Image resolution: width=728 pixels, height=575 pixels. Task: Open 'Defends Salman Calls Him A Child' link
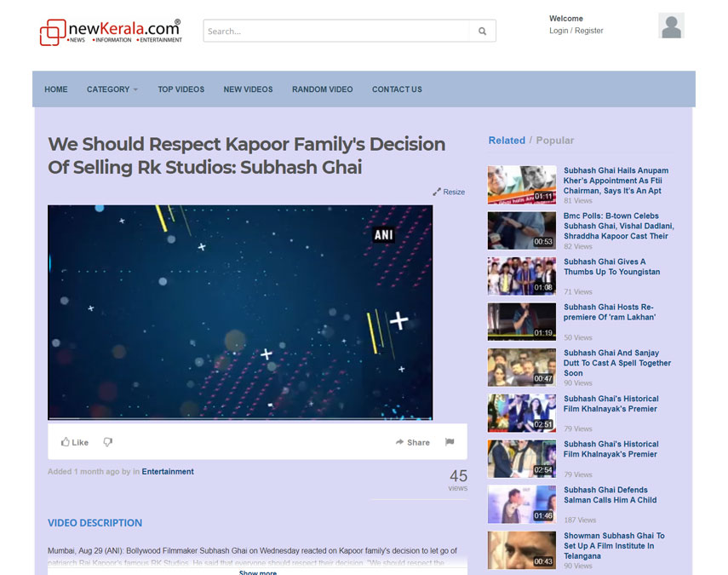[610, 495]
